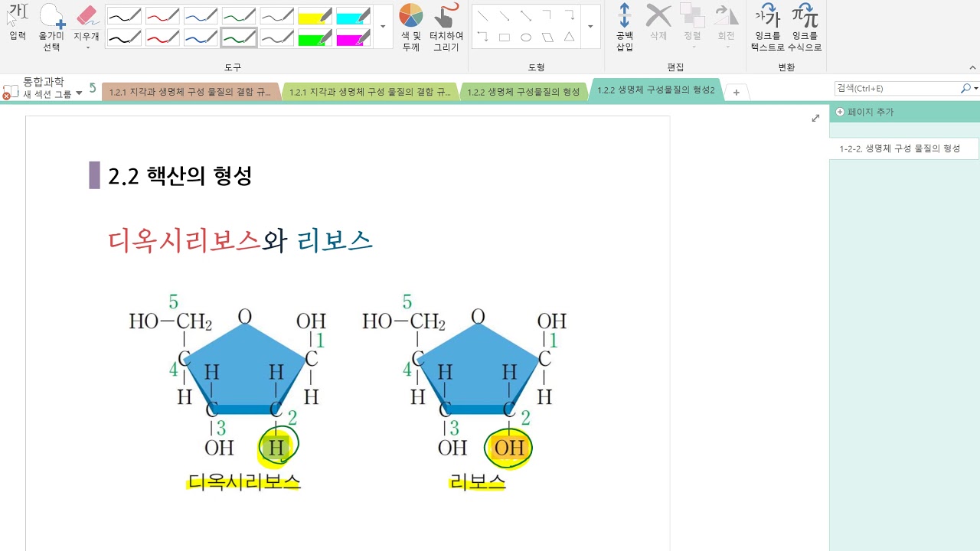
Task: Choose the elbow double-arrow connector shape
Action: (482, 37)
